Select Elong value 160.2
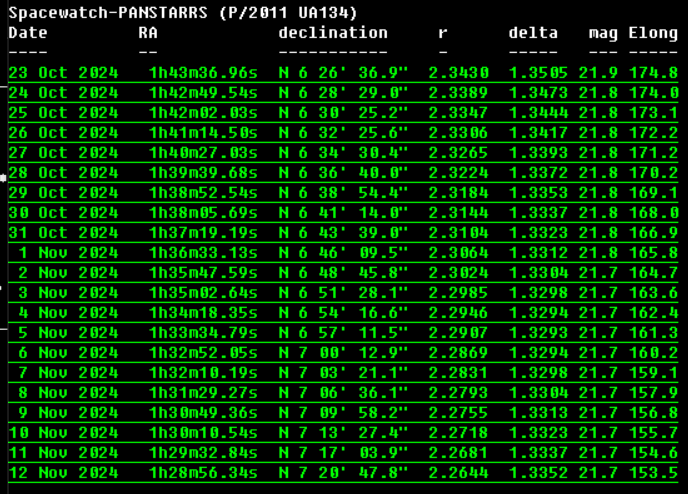The height and width of the screenshot is (494, 688). point(653,353)
